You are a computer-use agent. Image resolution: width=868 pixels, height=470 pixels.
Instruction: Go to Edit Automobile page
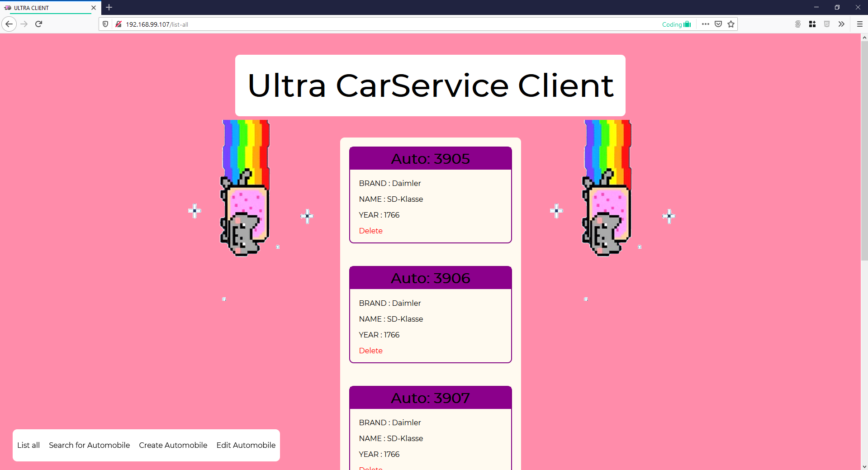246,445
